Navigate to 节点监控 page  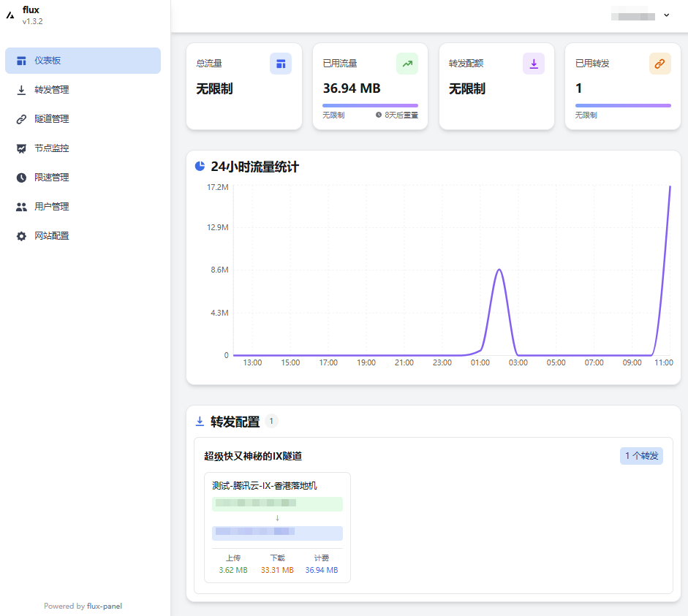coord(51,148)
